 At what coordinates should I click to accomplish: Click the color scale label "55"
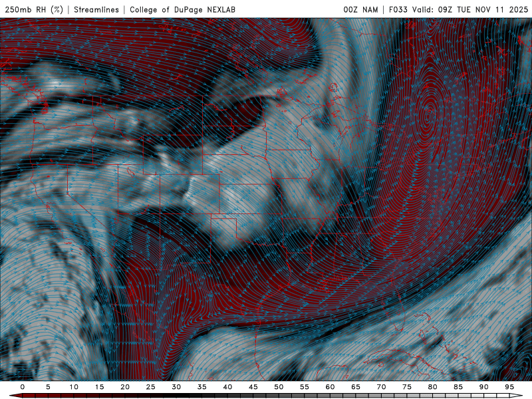coord(305,387)
